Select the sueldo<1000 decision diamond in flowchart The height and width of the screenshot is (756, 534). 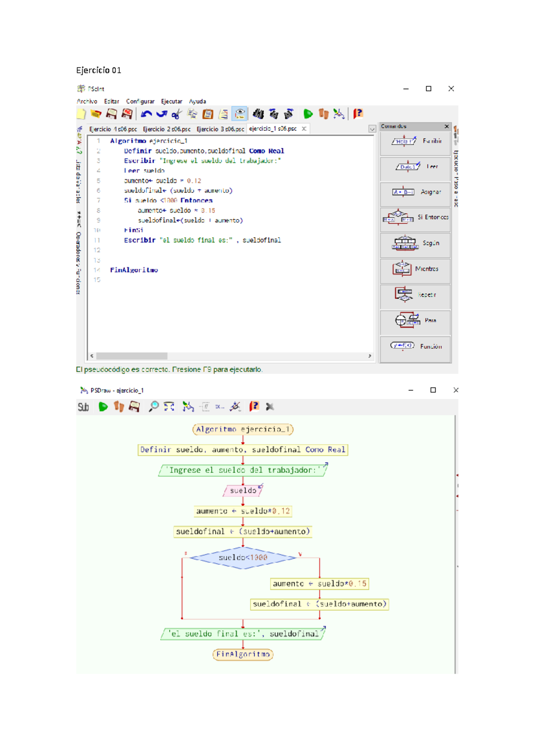(243, 558)
